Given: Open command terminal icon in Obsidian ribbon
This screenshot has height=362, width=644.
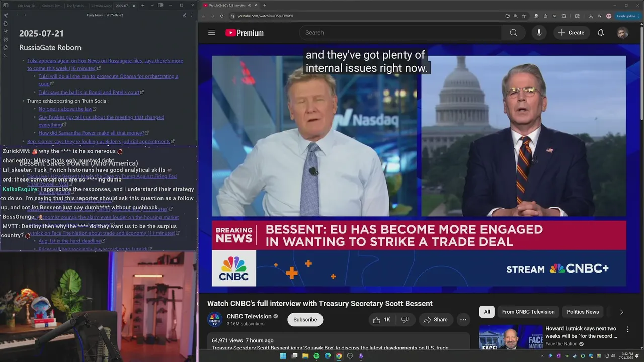Looking at the screenshot, I should pyautogui.click(x=6, y=55).
